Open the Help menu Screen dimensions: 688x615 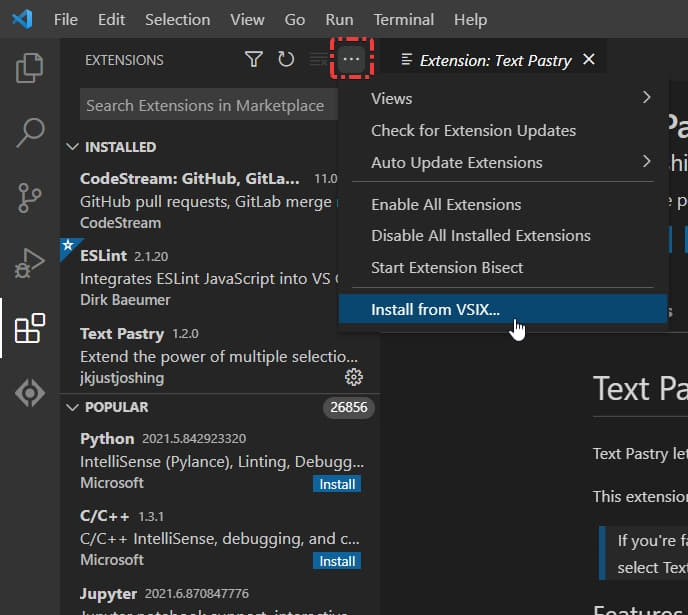click(470, 20)
